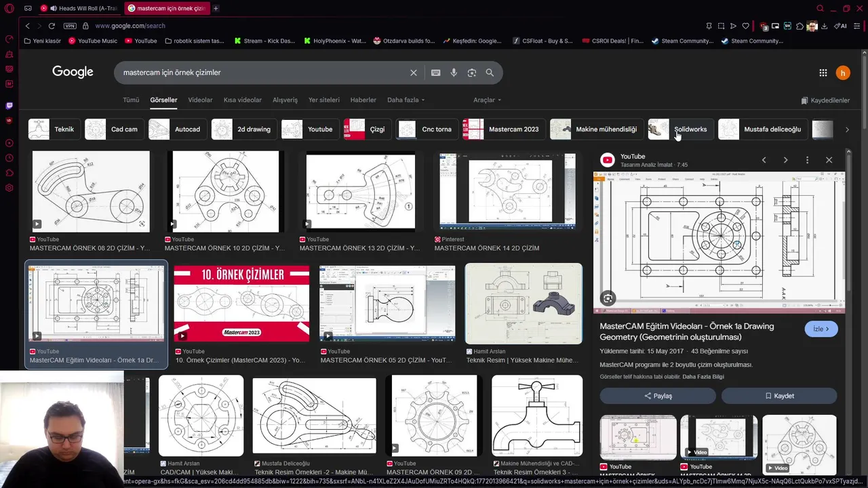Open 10. Örnek Çizimler thumbnail
Screen dimensions: 868x488
pos(241,304)
